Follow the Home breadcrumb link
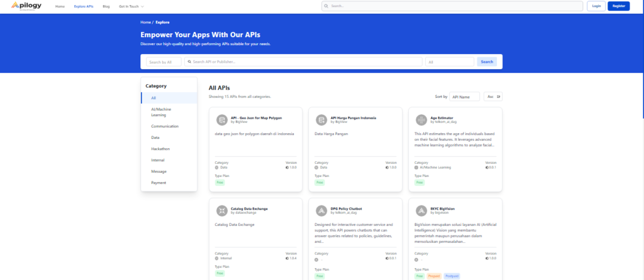Image resolution: width=644 pixels, height=280 pixels. (145, 22)
